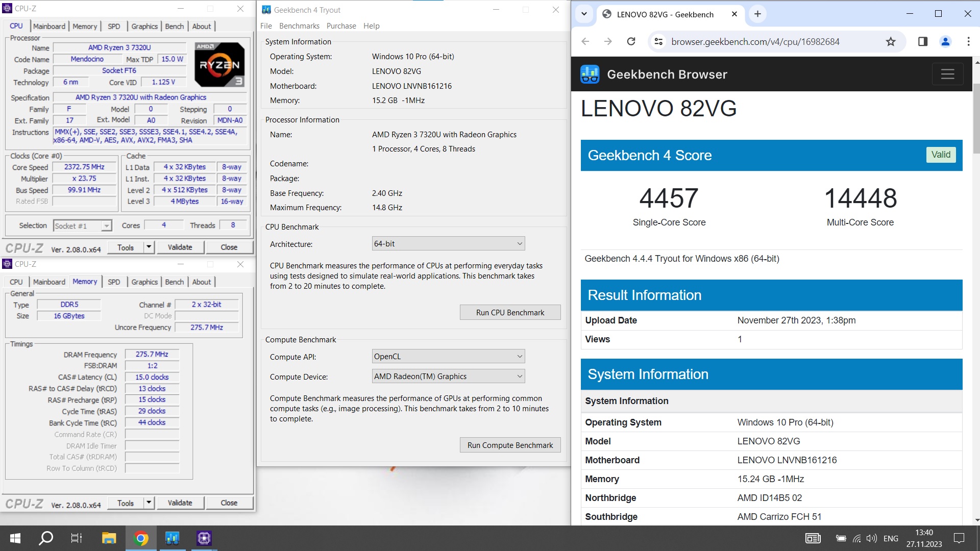980x551 pixels.
Task: Switch to Geekbench 4 on the taskbar
Action: 172,538
